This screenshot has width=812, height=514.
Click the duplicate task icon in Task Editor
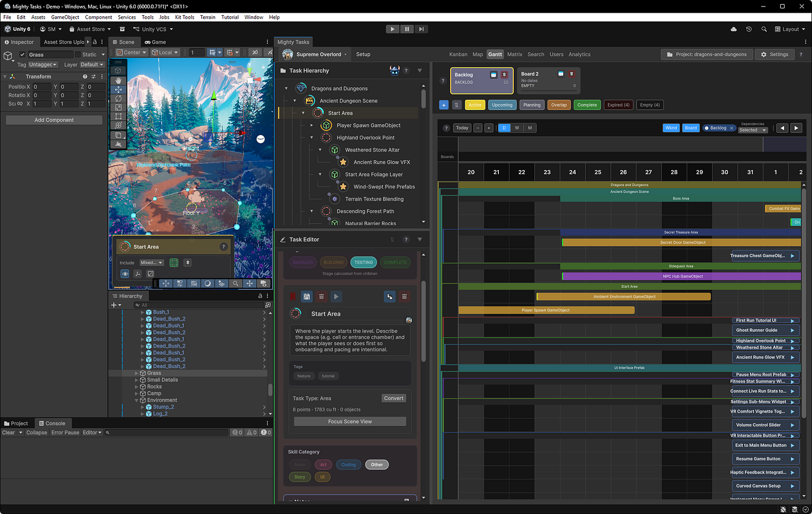[x=390, y=296]
